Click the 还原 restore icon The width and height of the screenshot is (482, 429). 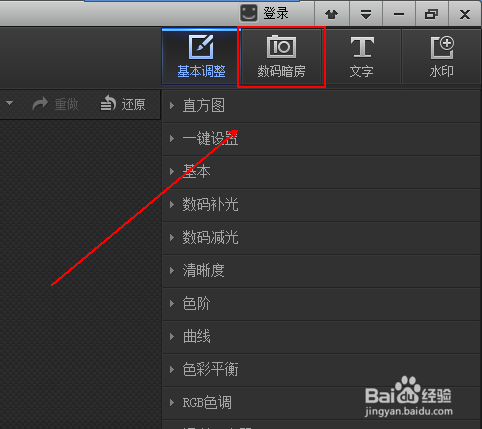108,103
